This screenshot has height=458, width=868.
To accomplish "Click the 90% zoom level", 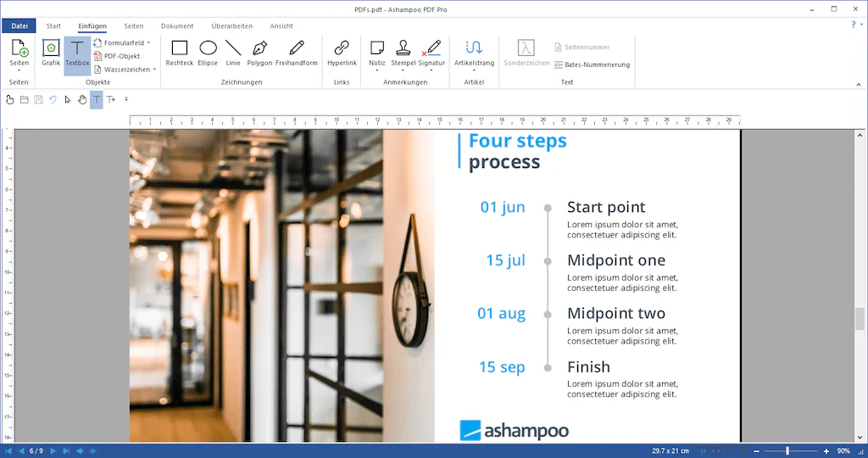I will (x=843, y=451).
